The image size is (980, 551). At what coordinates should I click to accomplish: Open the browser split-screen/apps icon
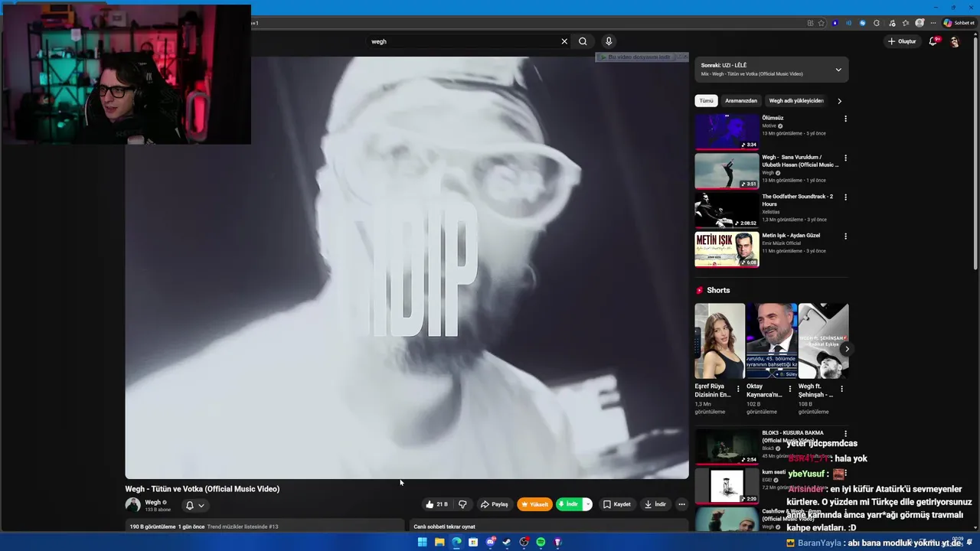811,23
